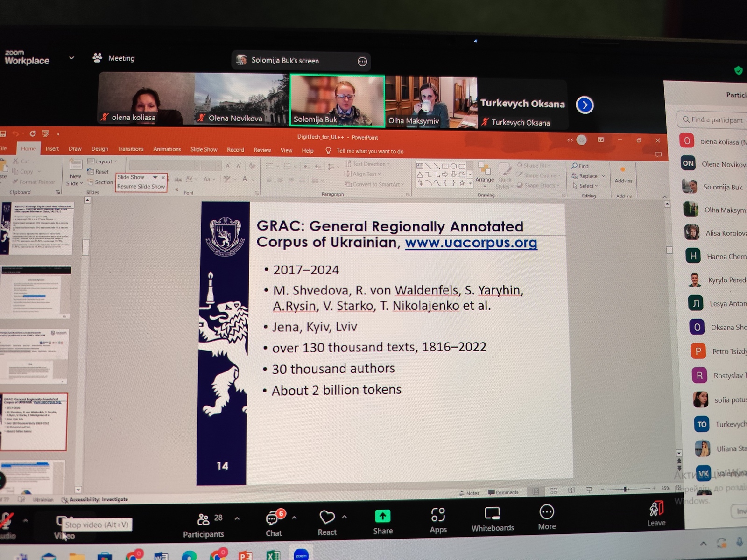This screenshot has width=747, height=560.
Task: Toggle the Comments pane in status bar
Action: pyautogui.click(x=503, y=492)
